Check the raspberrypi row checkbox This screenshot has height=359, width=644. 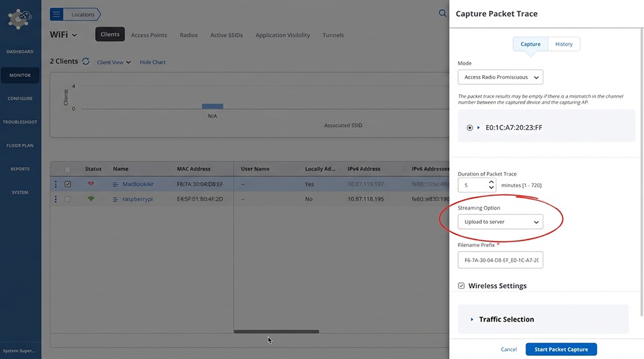click(68, 199)
